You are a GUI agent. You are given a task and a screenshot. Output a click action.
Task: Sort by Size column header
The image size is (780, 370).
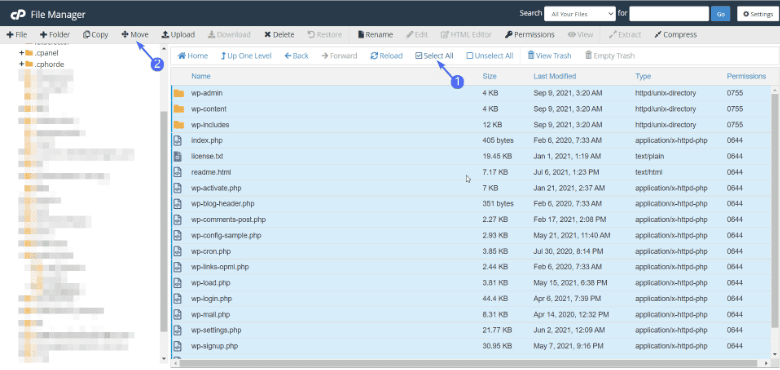(489, 76)
